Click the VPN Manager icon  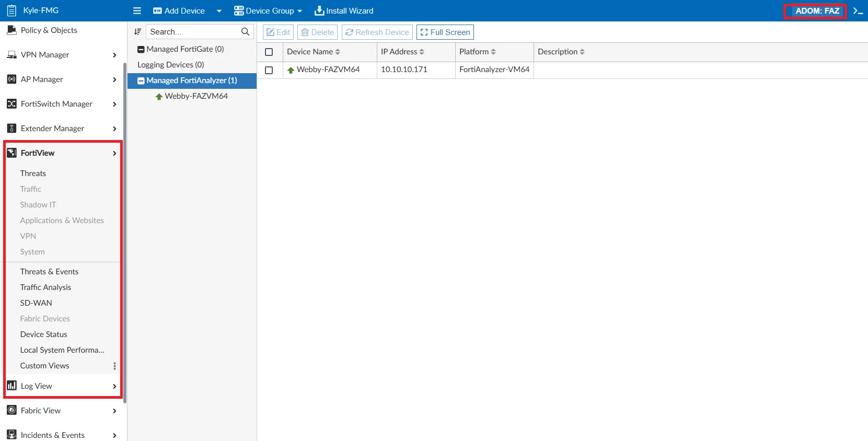point(11,55)
